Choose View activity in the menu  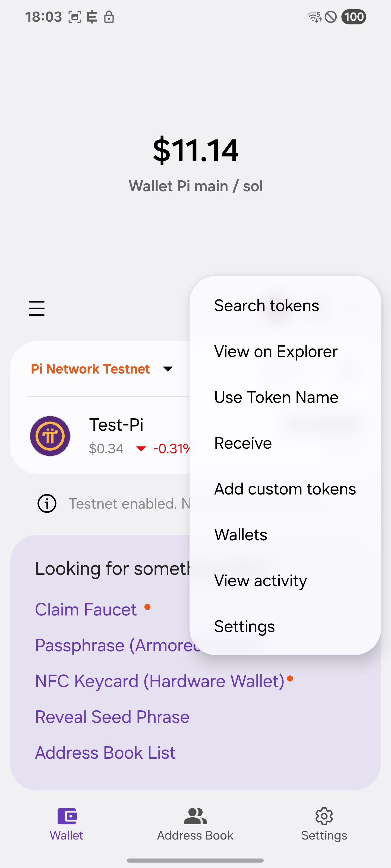point(260,580)
